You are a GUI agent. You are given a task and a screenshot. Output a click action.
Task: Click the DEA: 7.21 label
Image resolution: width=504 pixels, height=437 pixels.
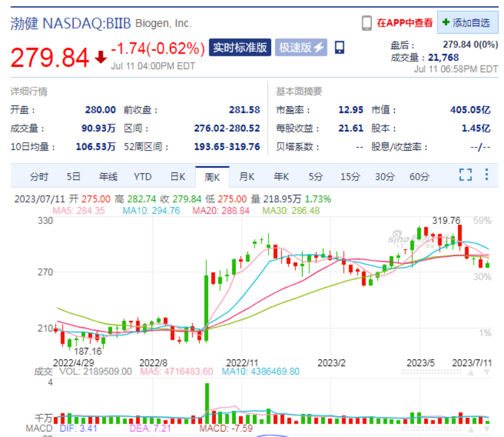[x=150, y=429]
